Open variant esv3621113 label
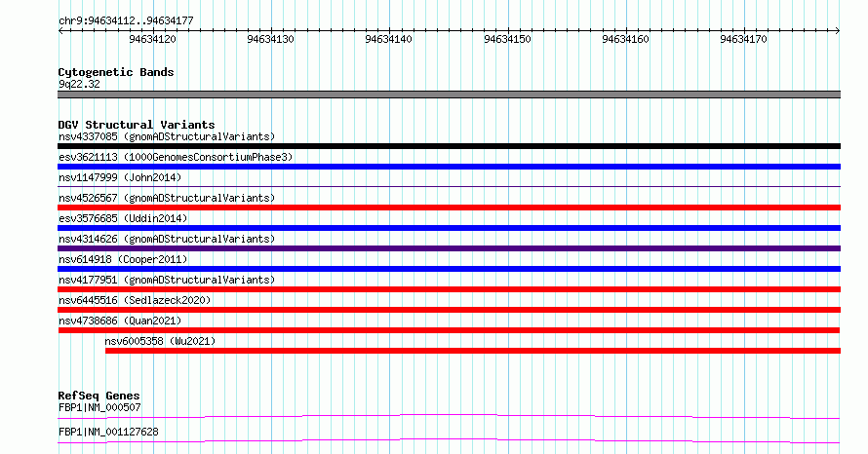Image resolution: width=868 pixels, height=454 pixels. (176, 157)
